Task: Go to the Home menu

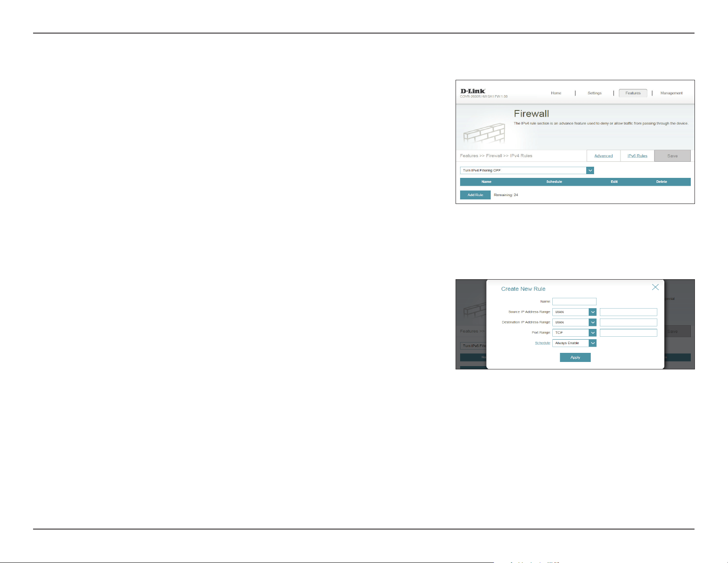Action: pos(556,93)
